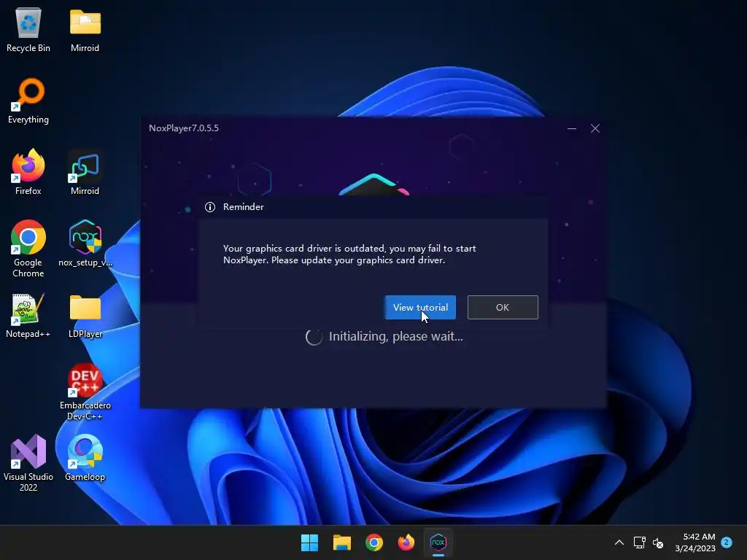Image resolution: width=747 pixels, height=560 pixels.
Task: Select the LDPlayer folder icon
Action: pyautogui.click(x=85, y=316)
